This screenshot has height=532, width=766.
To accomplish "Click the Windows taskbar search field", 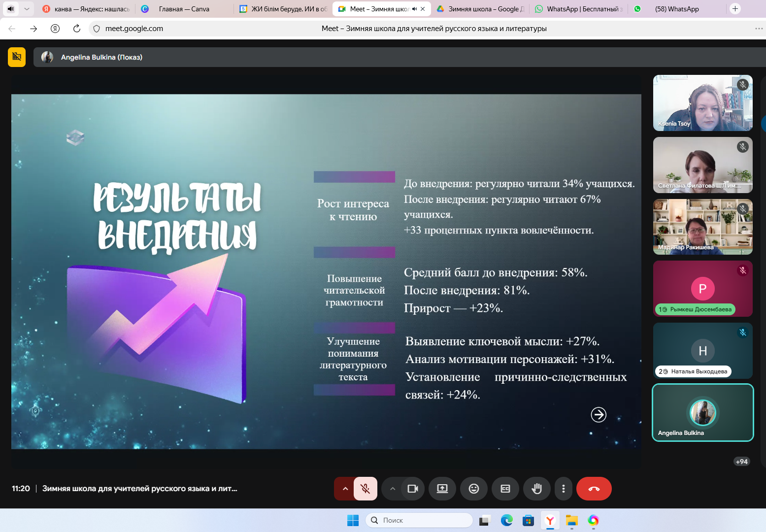I will pos(419,520).
